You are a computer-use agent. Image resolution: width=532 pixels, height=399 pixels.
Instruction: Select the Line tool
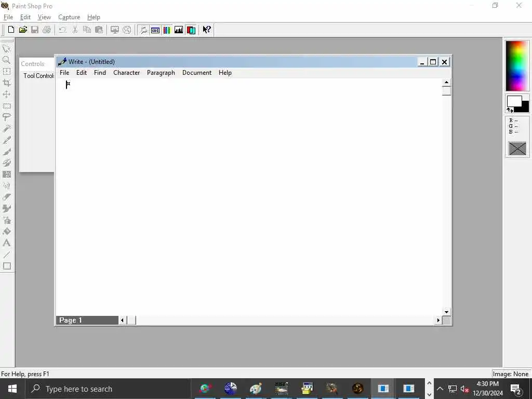pyautogui.click(x=6, y=255)
